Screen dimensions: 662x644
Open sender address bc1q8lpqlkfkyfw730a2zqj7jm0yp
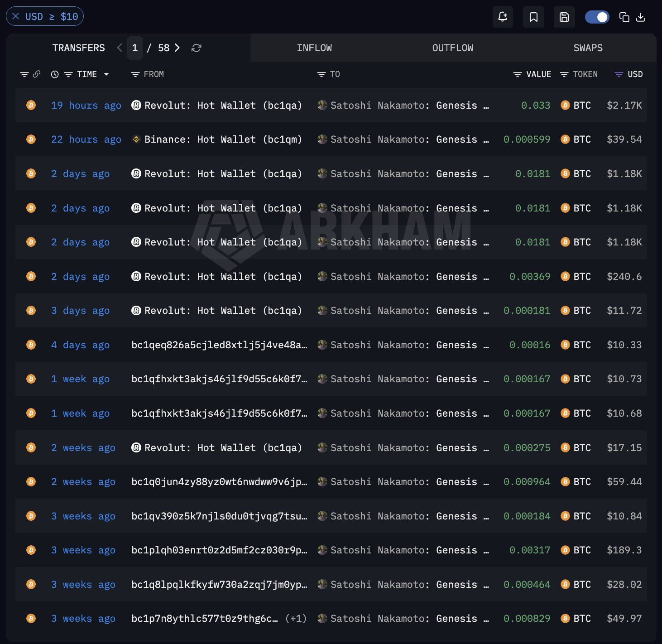219,585
